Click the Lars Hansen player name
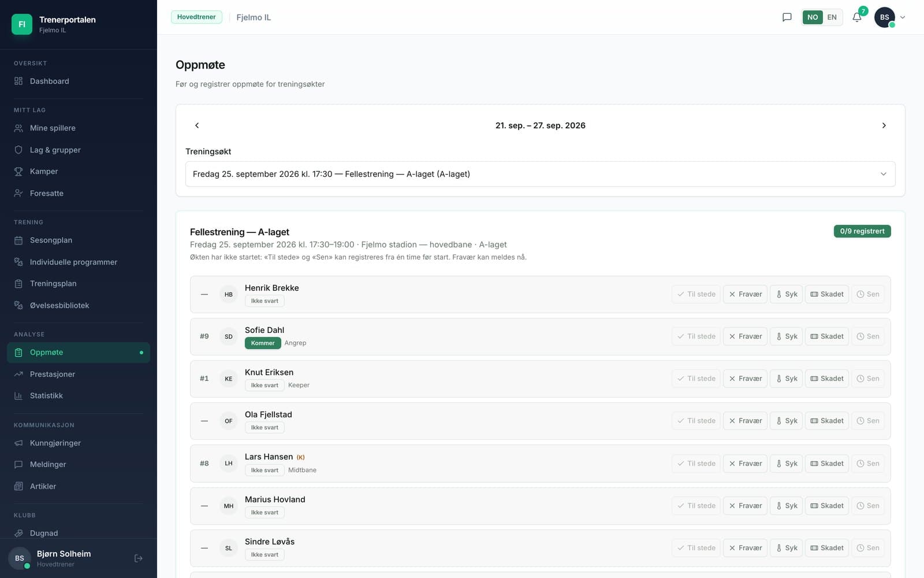Image resolution: width=924 pixels, height=578 pixels. click(x=269, y=457)
